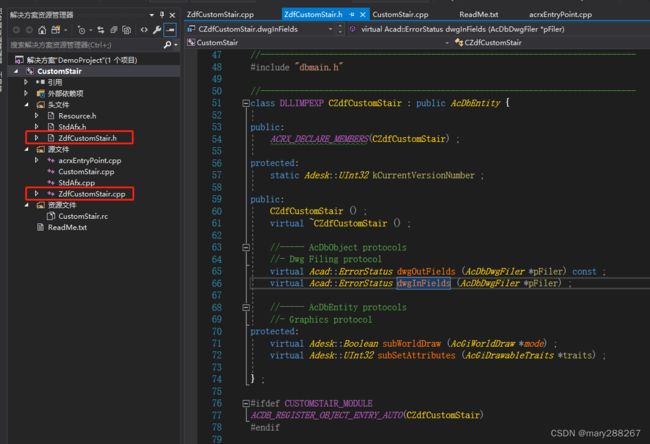Screen dimensions: 650x444
Task: Open the CZdfCustomStair.dwgInFields scope dropdown
Action: click(260, 29)
